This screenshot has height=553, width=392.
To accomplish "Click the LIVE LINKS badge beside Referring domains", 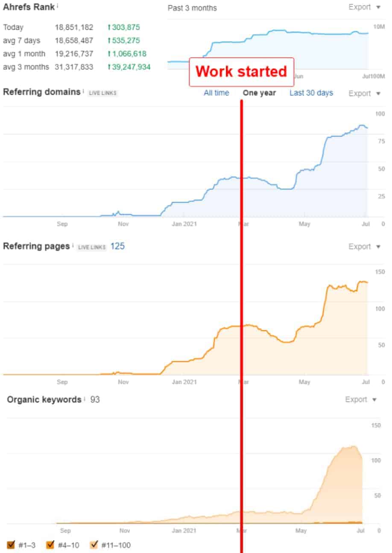I will coord(102,93).
